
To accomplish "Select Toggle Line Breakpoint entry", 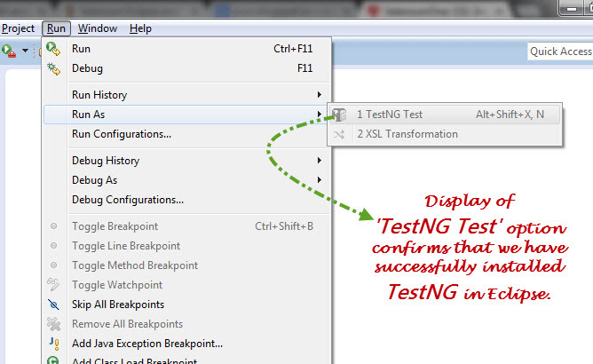I will point(187,246).
